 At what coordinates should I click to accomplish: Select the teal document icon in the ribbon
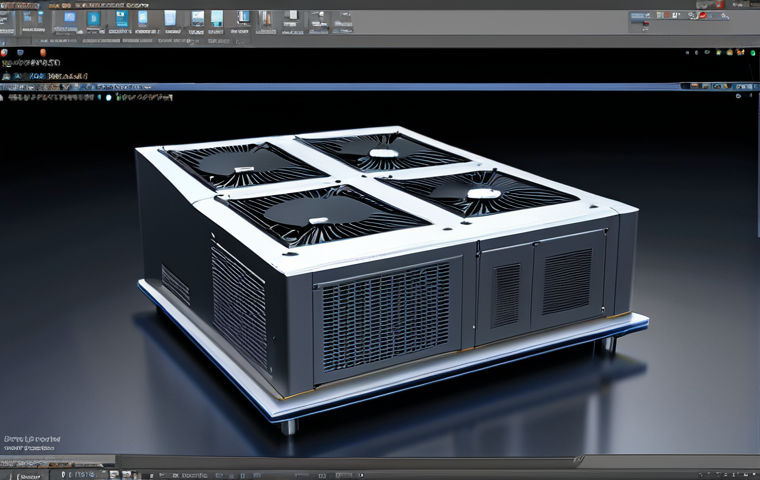point(94,19)
